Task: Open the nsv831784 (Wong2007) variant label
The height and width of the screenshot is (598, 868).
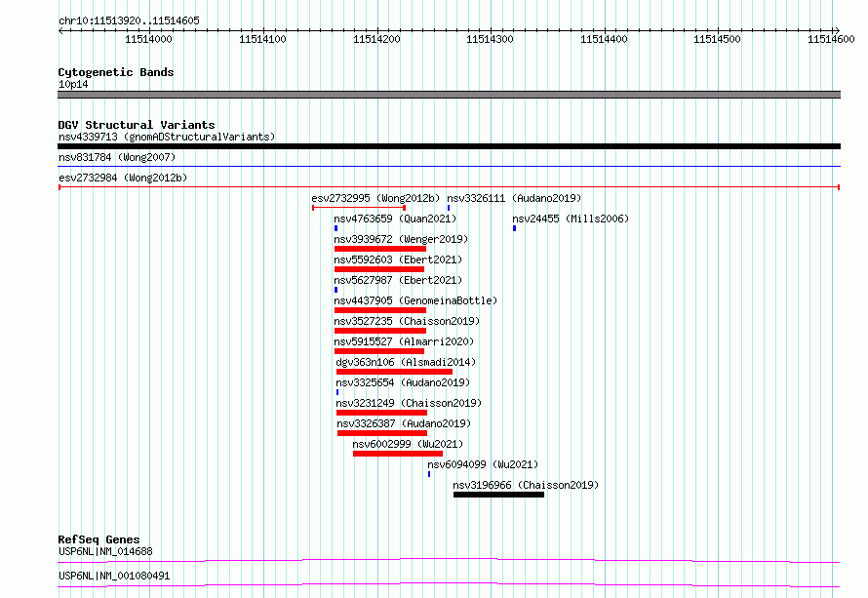Action: [117, 157]
